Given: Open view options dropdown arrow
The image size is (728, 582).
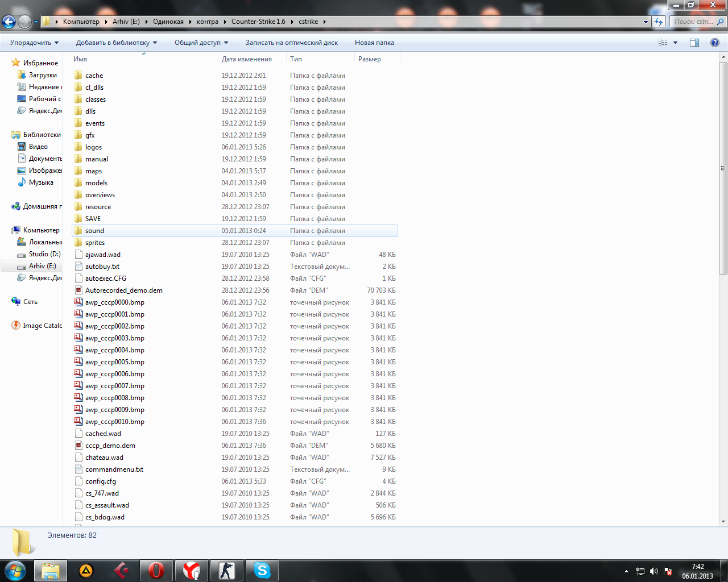Looking at the screenshot, I should point(676,43).
